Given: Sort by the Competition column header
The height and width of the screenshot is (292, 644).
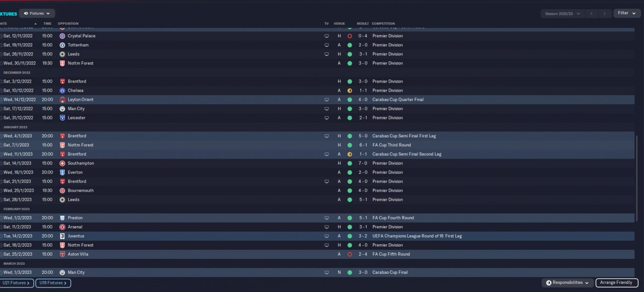Looking at the screenshot, I should pos(383,24).
